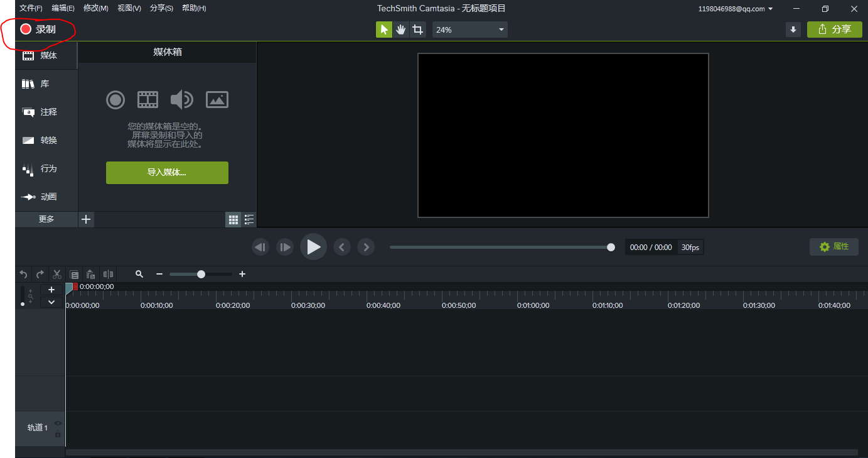Click the paste icon in timeline toolbar
This screenshot has width=868, height=458.
click(91, 274)
